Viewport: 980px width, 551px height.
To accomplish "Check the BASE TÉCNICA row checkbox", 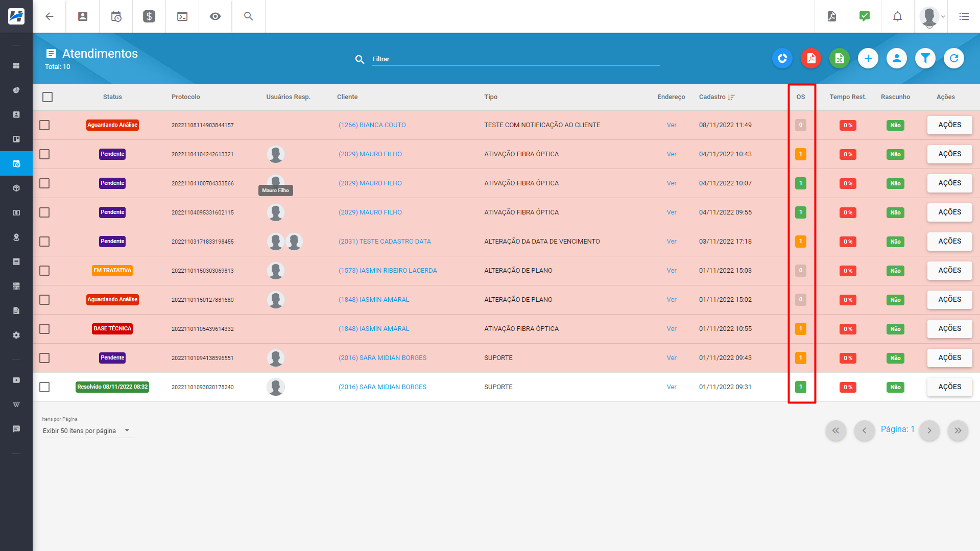I will [44, 329].
